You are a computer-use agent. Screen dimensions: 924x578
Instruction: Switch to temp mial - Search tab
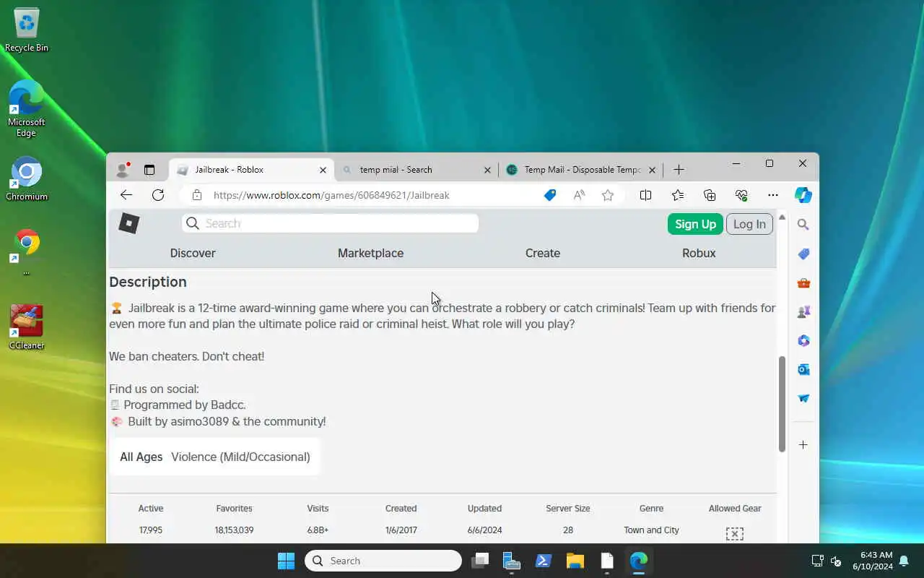416,170
